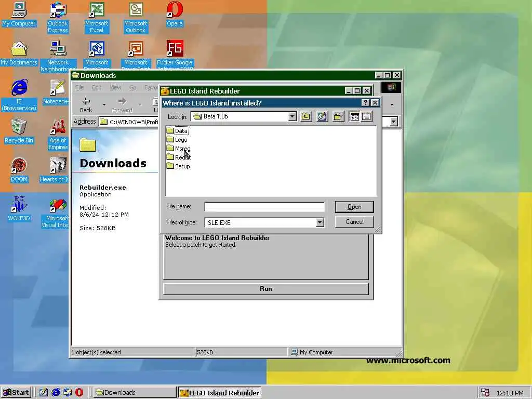Select the Lego folder
The width and height of the screenshot is (532, 399).
(177, 139)
